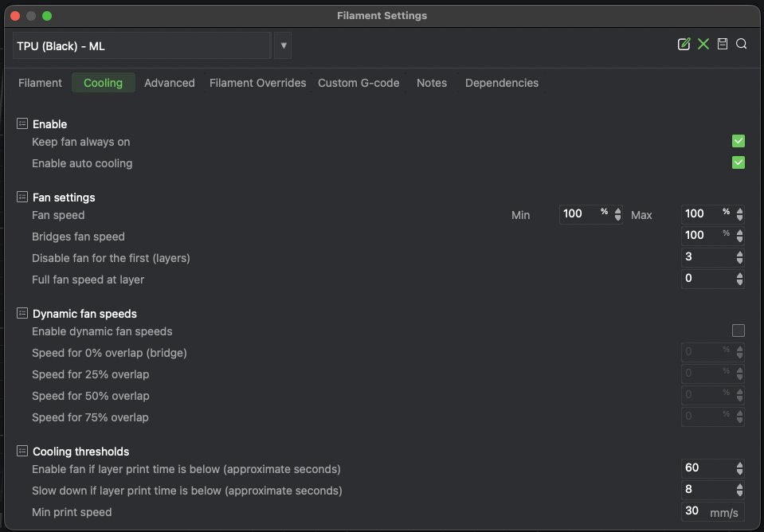The width and height of the screenshot is (764, 532).
Task: Click the Enable dynamic fan speeds label
Action: [102, 331]
